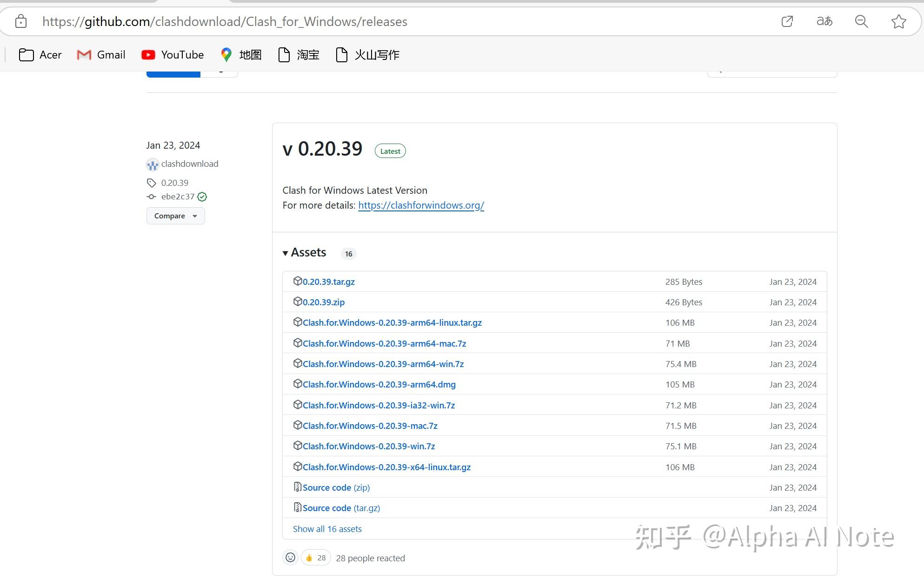Click the verified commit badge next to ebe2c37
Viewport: 924px width, 578px height.
(x=202, y=197)
